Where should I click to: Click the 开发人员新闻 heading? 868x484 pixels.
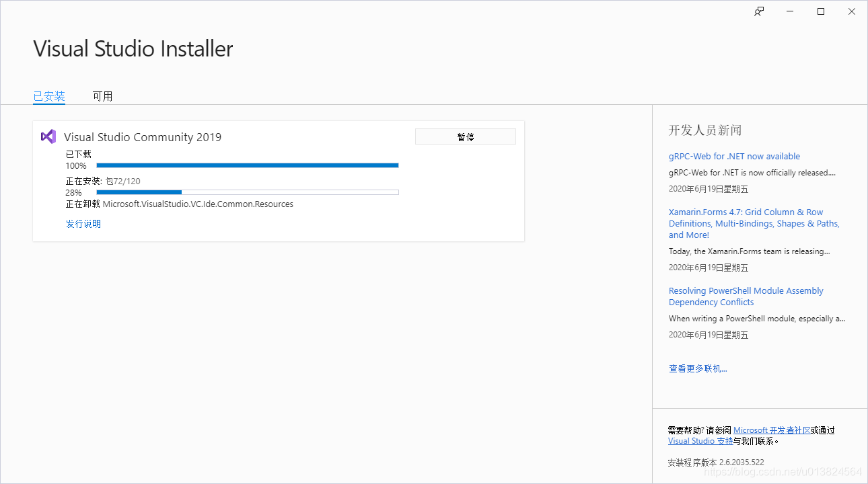[x=705, y=130]
